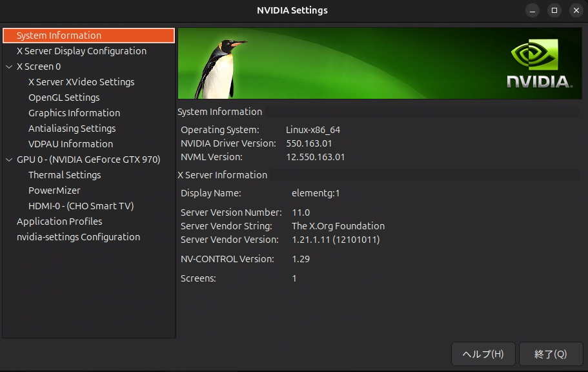
Task: Collapse the GPU 0 expander arrow
Action: coord(9,160)
